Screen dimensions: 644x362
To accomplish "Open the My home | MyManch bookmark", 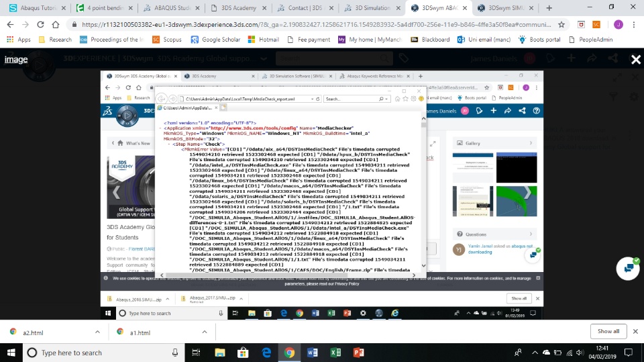I will [370, 40].
